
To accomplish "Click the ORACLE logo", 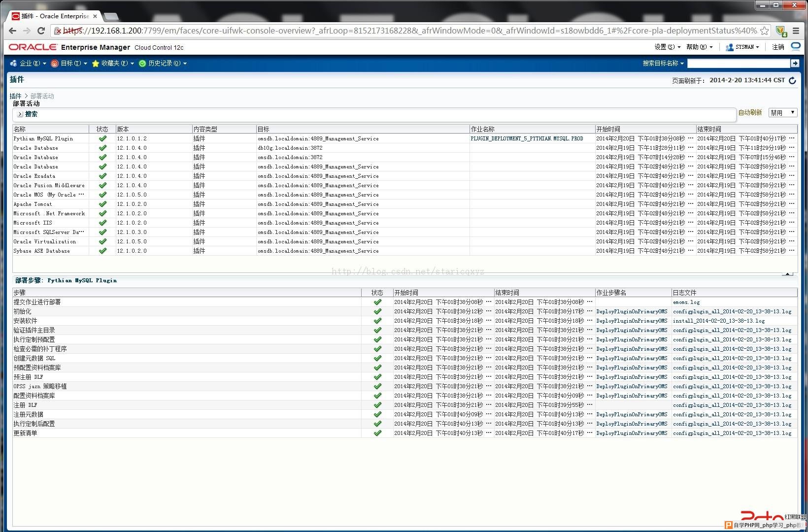I will tap(33, 47).
